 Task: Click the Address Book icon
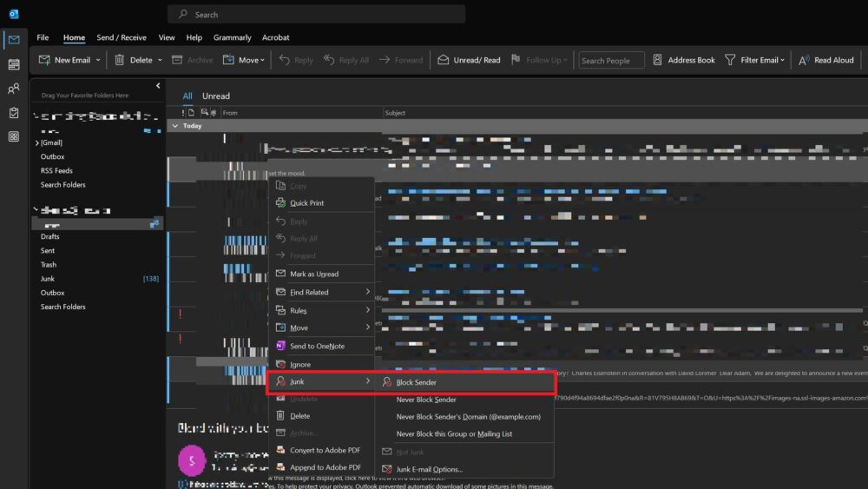[658, 60]
